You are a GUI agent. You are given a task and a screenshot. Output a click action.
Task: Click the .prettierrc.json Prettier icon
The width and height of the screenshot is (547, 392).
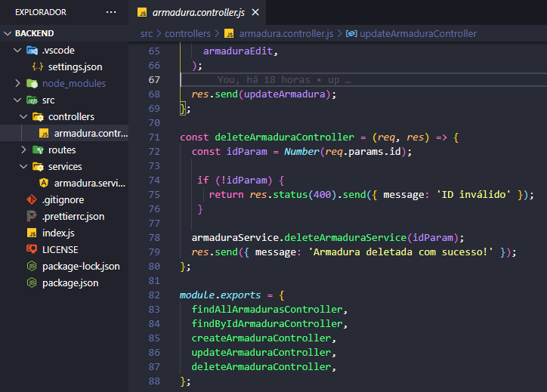(32, 216)
